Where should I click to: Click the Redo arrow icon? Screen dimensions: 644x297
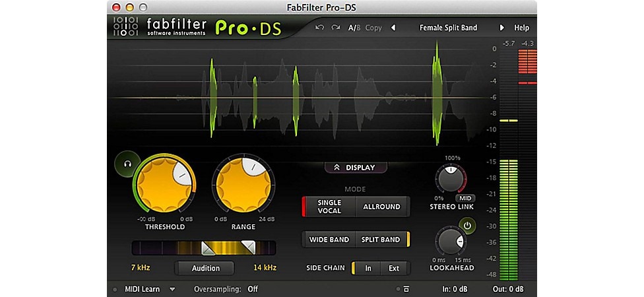(x=336, y=28)
